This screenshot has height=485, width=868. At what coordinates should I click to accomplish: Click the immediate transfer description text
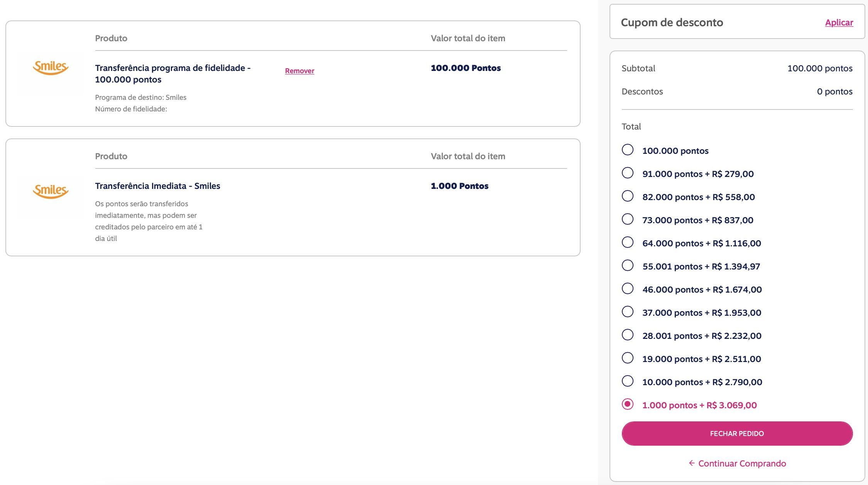[x=149, y=221]
